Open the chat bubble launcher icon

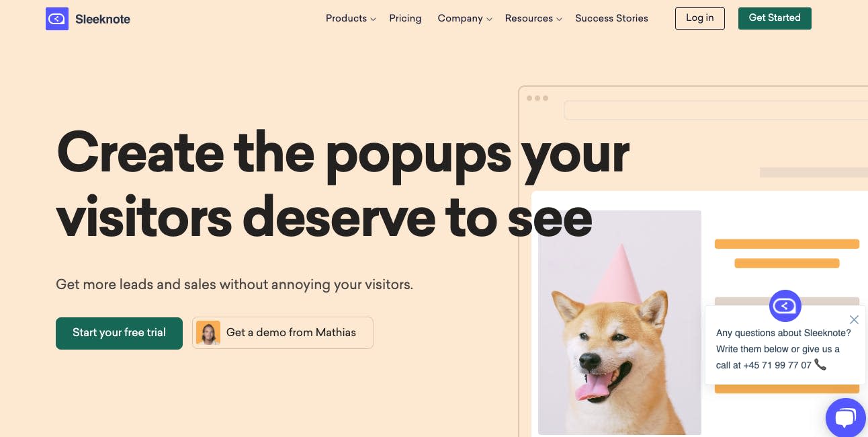(846, 418)
